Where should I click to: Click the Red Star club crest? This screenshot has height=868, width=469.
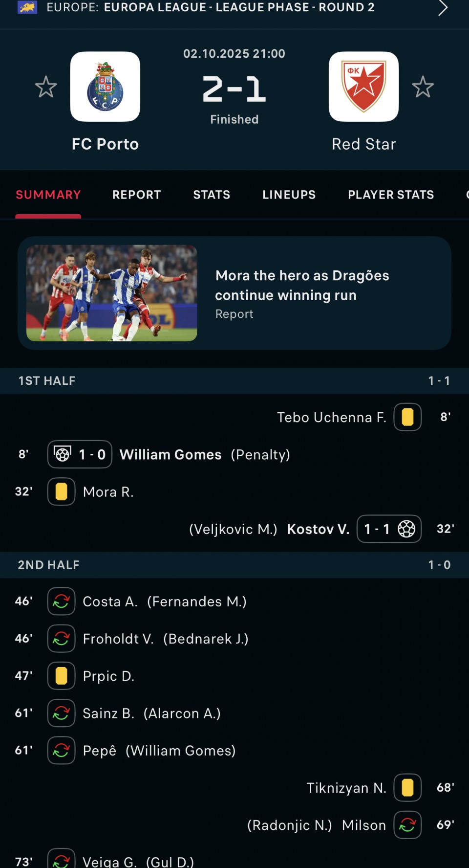point(363,87)
